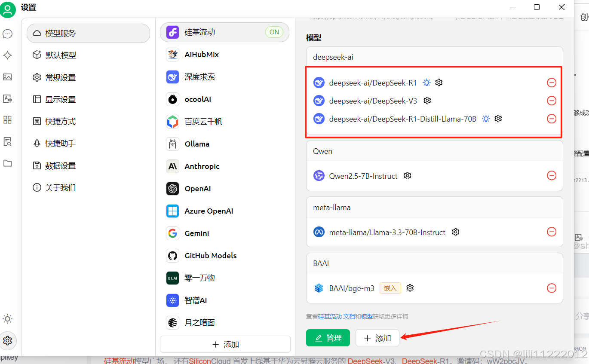Collapse the Qwen model group header

coord(434,151)
